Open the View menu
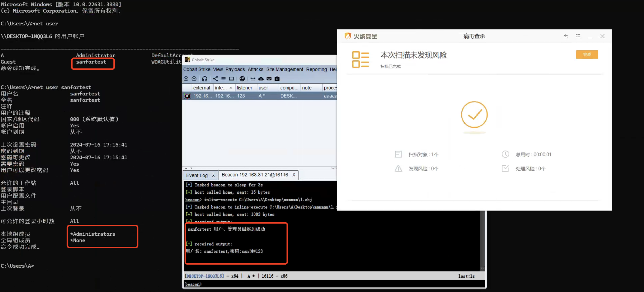The height and width of the screenshot is (292, 644). pos(218,69)
